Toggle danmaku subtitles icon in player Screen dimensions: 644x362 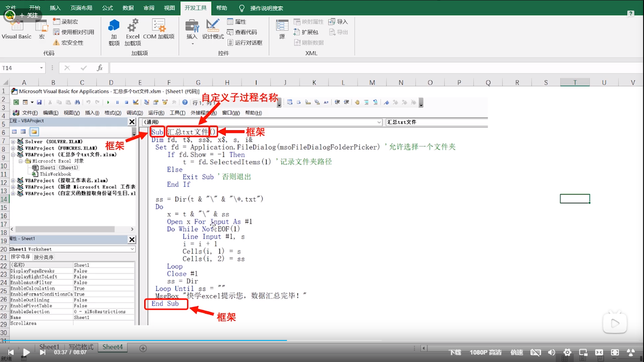click(535, 352)
